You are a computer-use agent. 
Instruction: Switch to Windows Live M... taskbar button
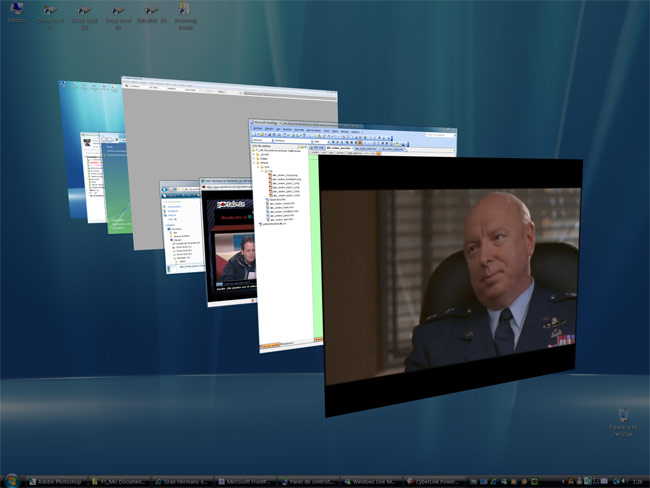(371, 482)
